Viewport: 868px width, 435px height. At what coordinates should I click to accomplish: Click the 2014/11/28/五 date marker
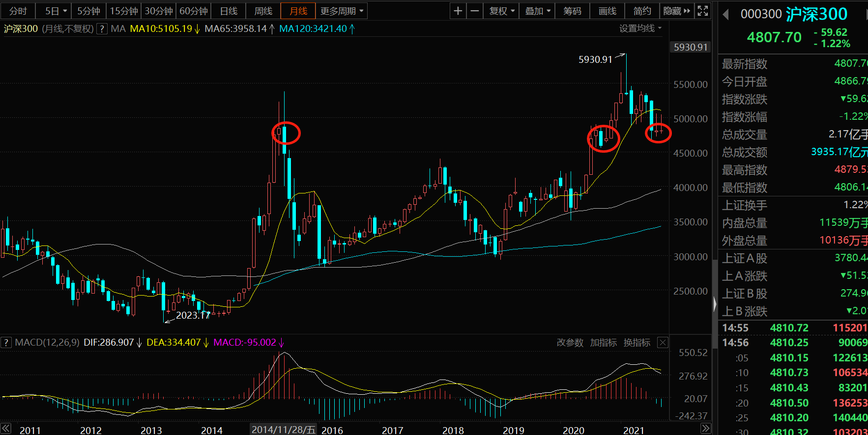tap(284, 430)
